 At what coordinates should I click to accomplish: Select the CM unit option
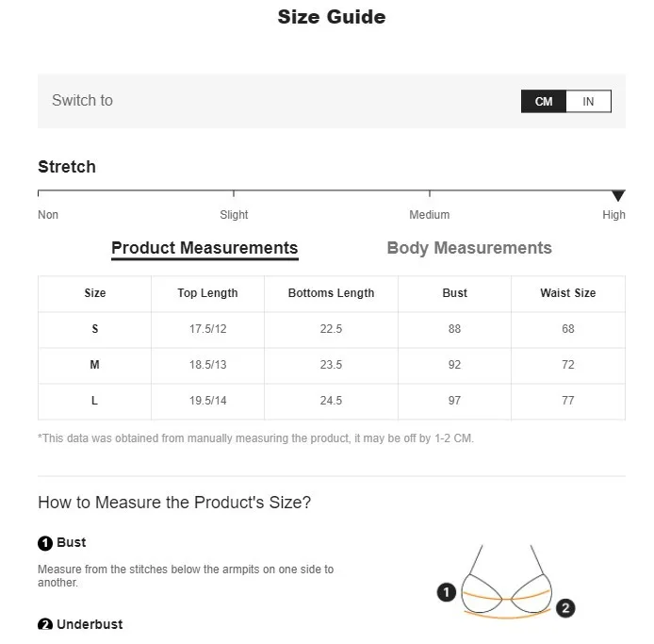[x=544, y=102]
